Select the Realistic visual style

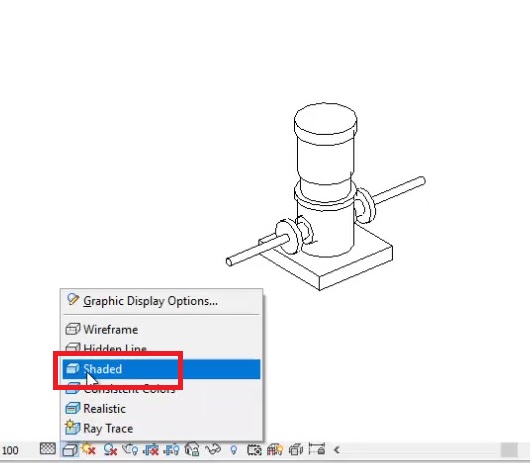(x=161, y=409)
